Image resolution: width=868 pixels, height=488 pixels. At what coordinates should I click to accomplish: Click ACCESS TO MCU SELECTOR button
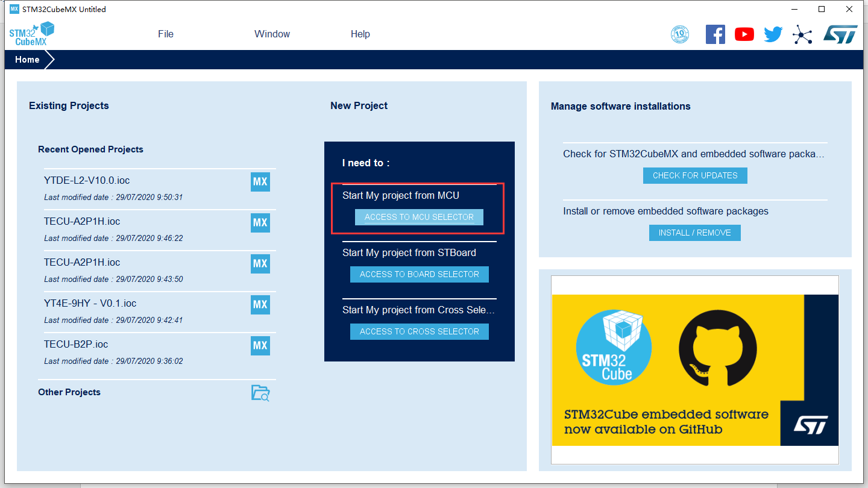(x=419, y=217)
